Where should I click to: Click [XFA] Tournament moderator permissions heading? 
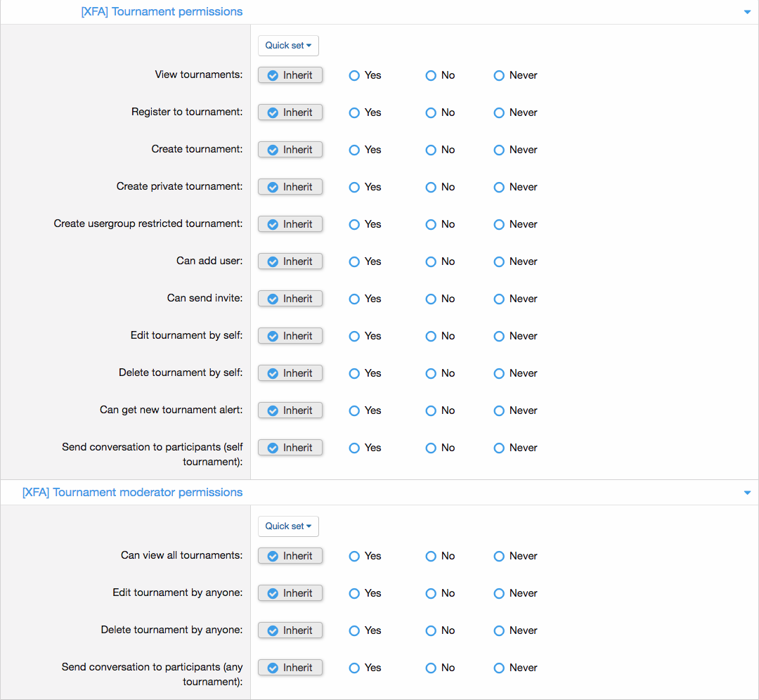(132, 493)
